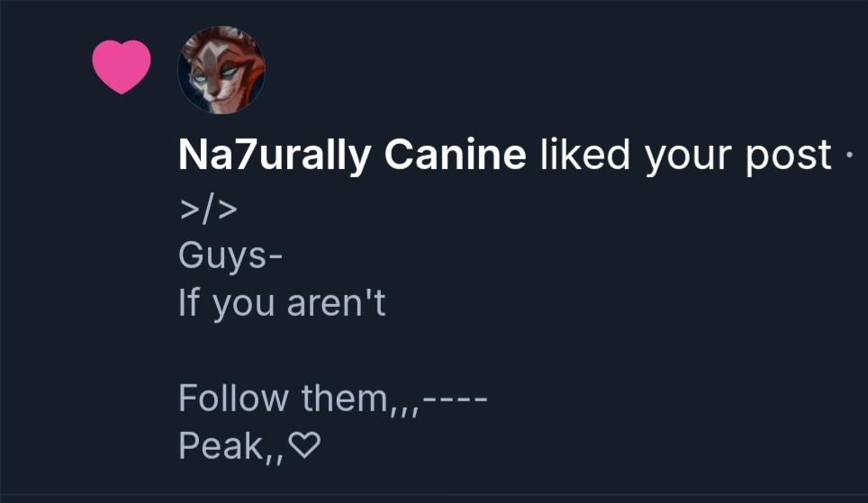The image size is (868, 503).
Task: Click the "Guys-" line in post preview
Action: [x=231, y=256]
